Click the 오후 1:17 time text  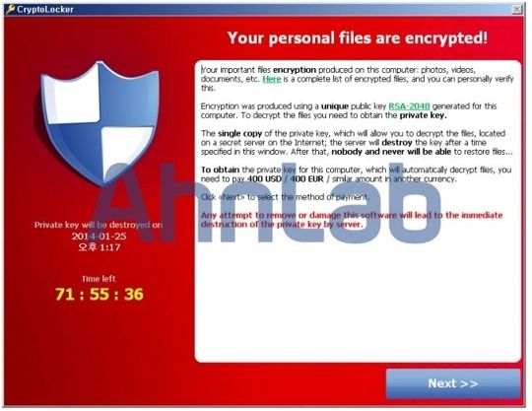(x=100, y=247)
